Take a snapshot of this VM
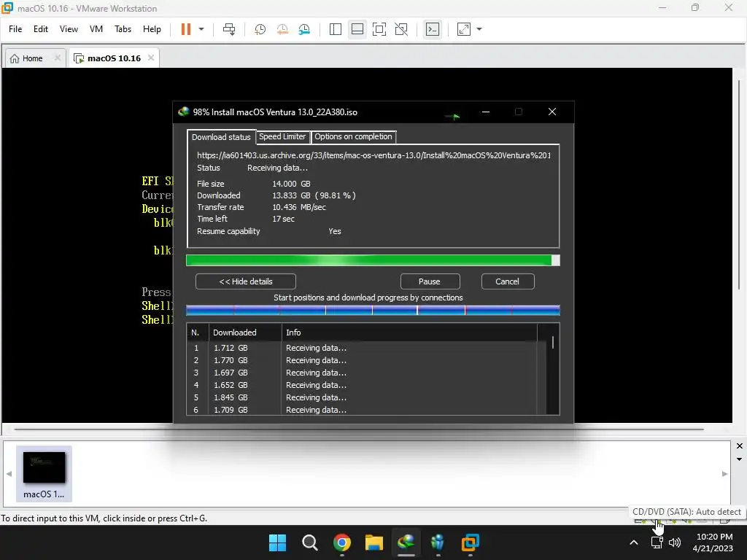This screenshot has height=560, width=747. (260, 29)
